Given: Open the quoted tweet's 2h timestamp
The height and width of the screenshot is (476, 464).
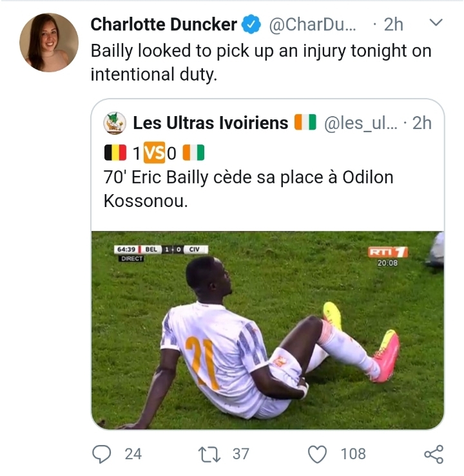Looking at the screenshot, I should coord(421,123).
